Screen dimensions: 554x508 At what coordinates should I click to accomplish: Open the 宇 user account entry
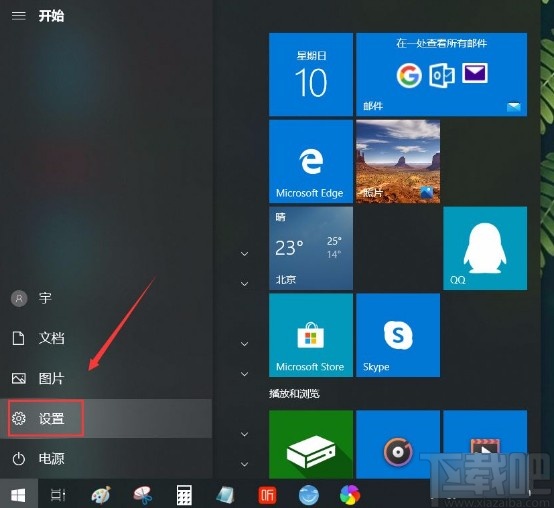(106, 299)
